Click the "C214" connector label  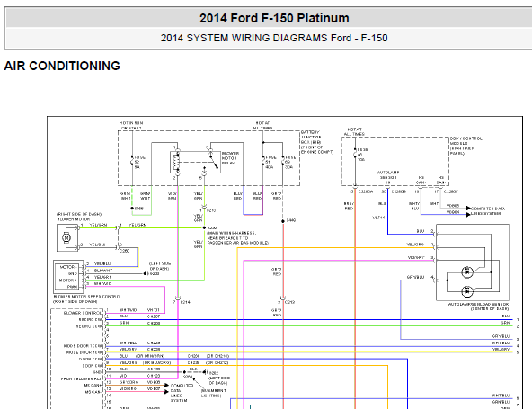coord(185,302)
